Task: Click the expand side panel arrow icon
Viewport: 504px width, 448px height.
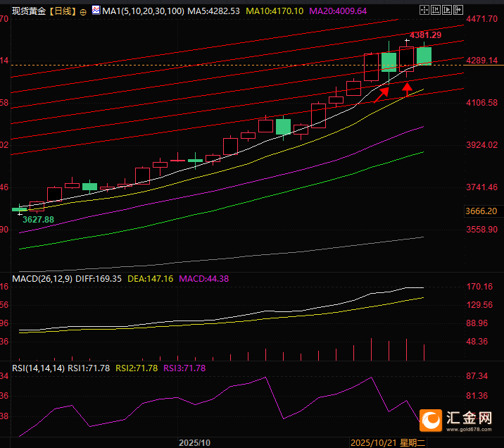Action: (458, 11)
